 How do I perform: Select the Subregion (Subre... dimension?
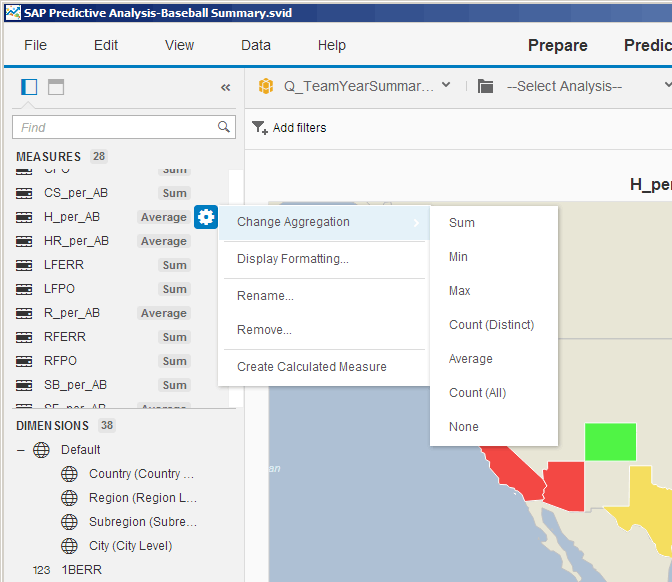[143, 522]
